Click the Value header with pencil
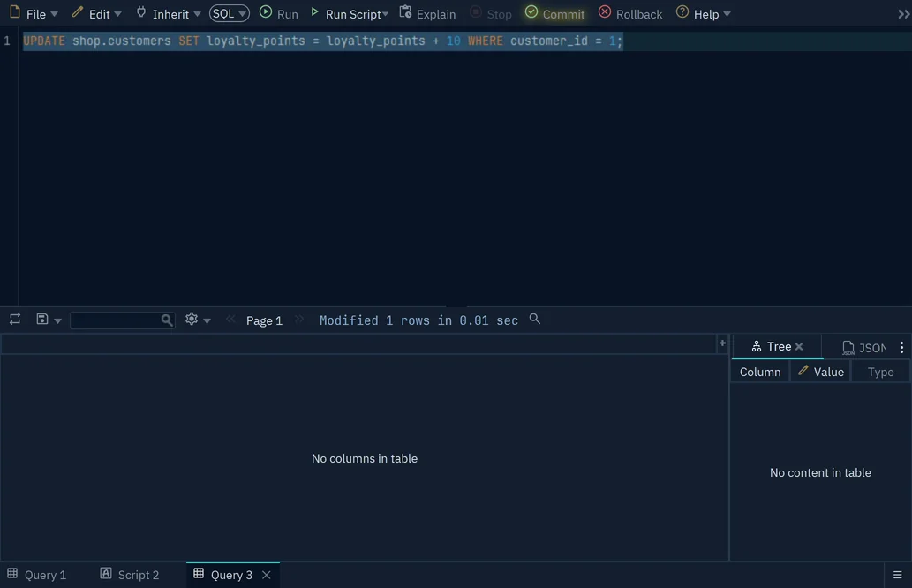912x588 pixels. (x=821, y=372)
